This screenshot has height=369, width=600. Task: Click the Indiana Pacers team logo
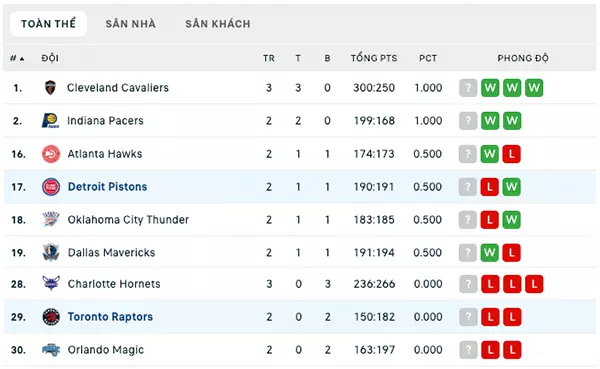point(51,121)
